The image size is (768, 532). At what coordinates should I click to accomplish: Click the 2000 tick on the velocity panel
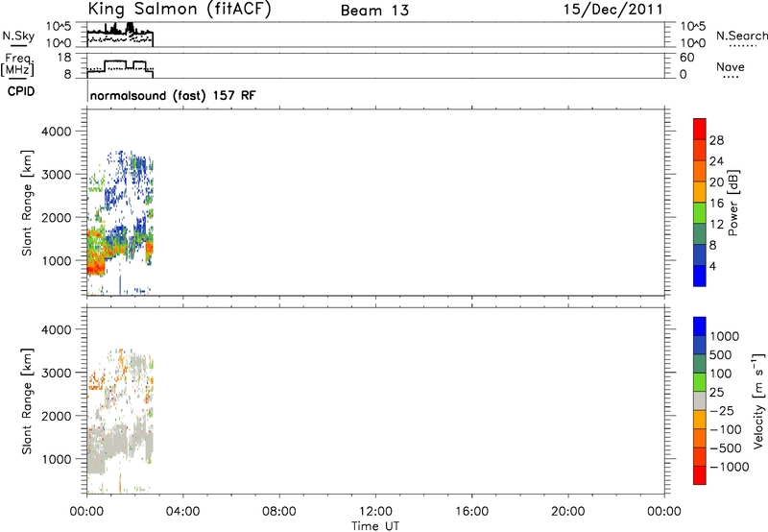click(57, 416)
